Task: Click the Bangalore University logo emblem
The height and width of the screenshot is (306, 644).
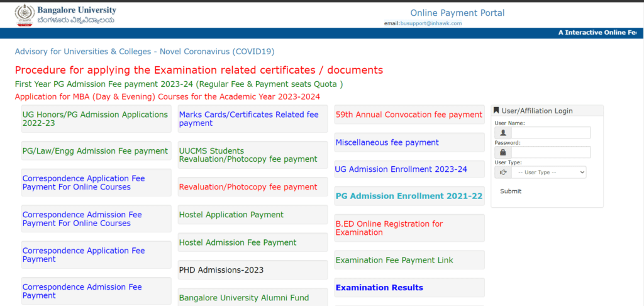Action: (x=25, y=16)
